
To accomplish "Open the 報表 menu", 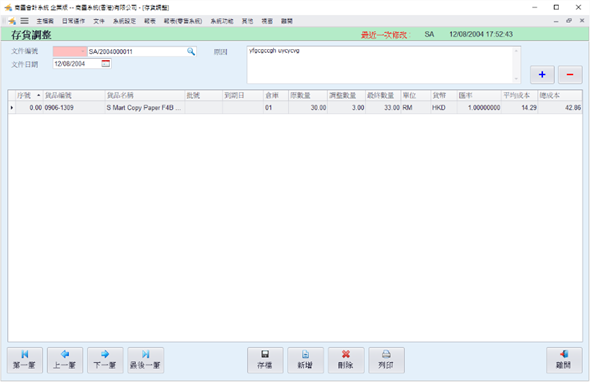I will tap(150, 21).
